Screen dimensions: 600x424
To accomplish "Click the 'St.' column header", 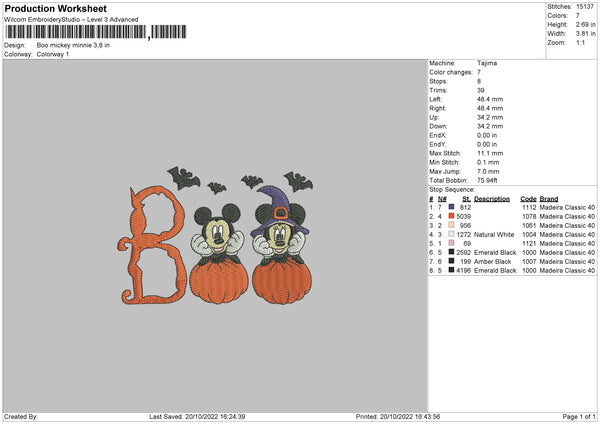I will [x=466, y=199].
